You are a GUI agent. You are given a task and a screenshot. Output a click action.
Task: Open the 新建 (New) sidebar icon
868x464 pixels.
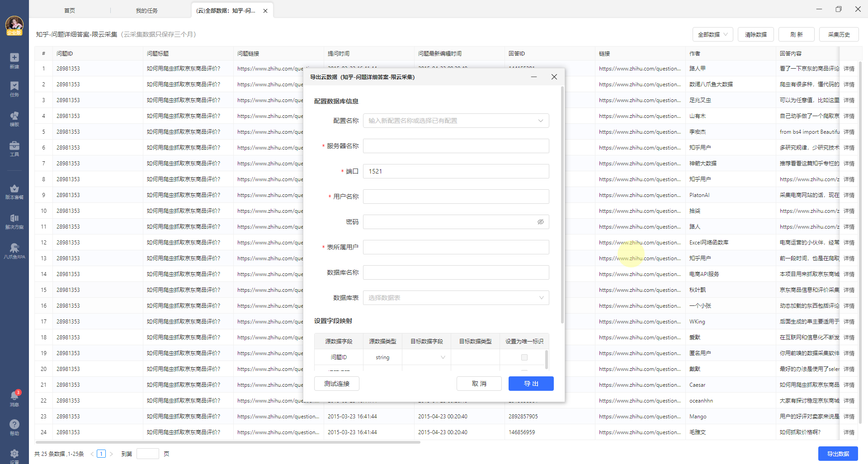tap(14, 61)
